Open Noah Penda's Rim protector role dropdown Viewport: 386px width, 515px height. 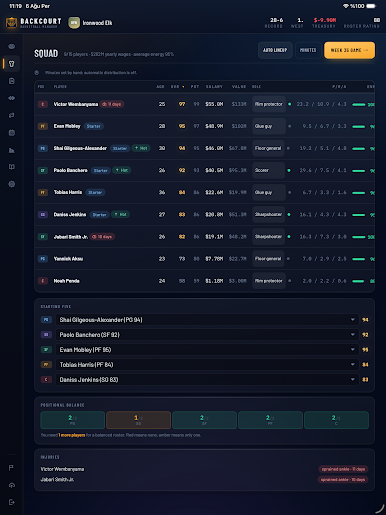pyautogui.click(x=269, y=281)
